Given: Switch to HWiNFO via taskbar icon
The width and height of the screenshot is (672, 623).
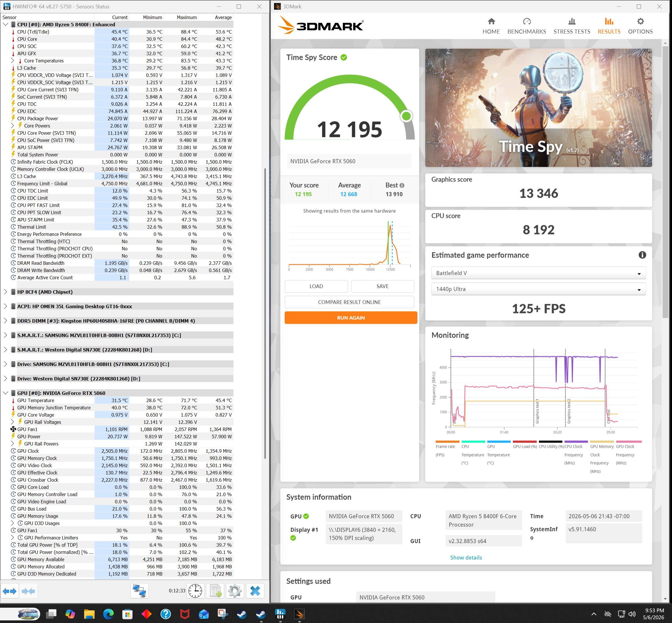Looking at the screenshot, I should tap(280, 614).
